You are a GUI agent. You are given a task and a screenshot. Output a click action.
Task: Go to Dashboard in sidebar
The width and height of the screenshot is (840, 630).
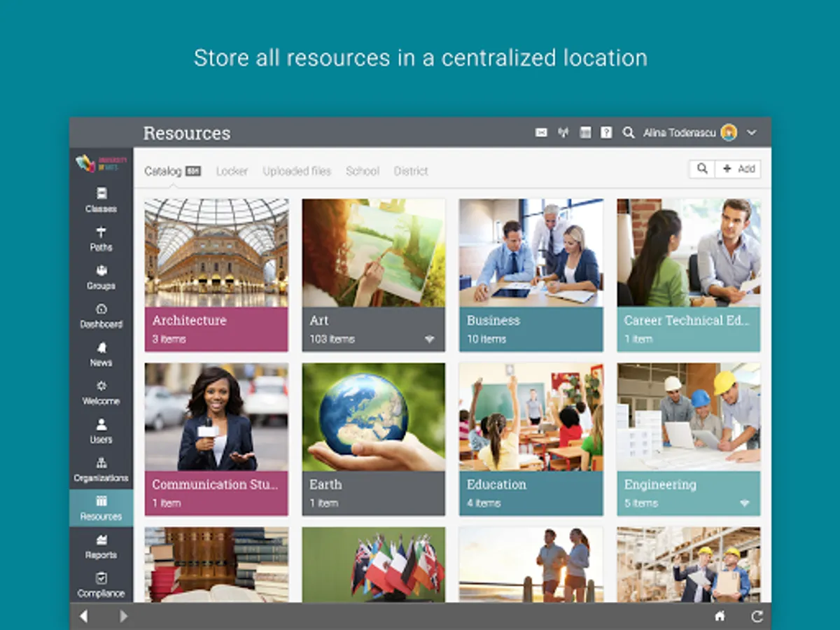pyautogui.click(x=101, y=315)
